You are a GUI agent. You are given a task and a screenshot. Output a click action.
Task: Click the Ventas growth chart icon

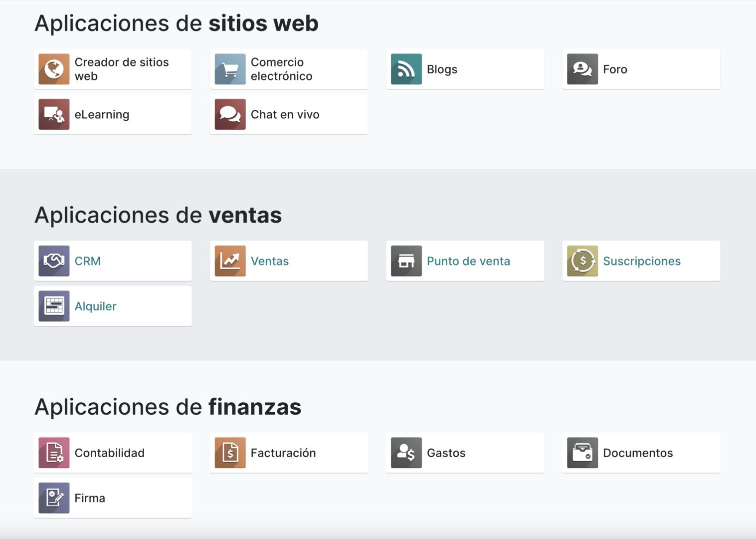click(x=230, y=261)
